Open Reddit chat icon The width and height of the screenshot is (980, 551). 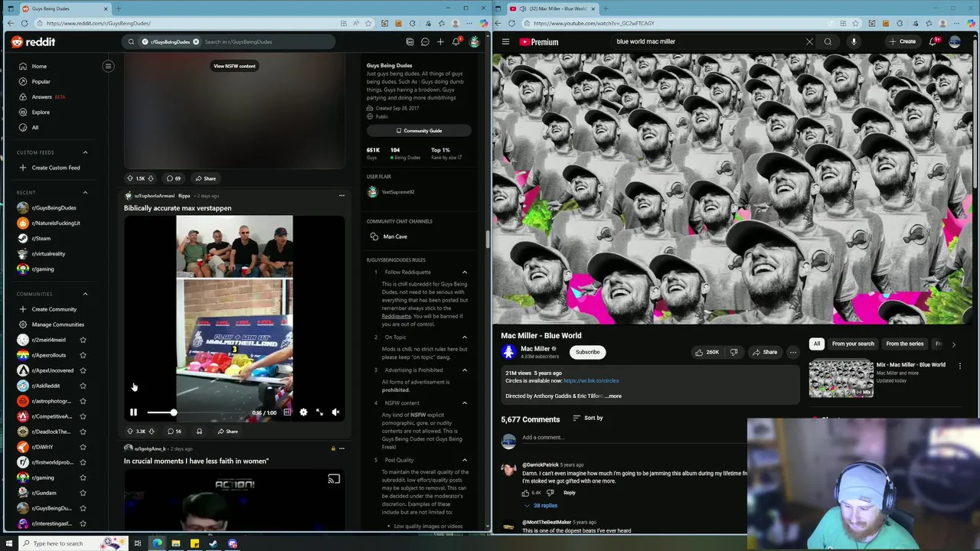[x=425, y=42]
